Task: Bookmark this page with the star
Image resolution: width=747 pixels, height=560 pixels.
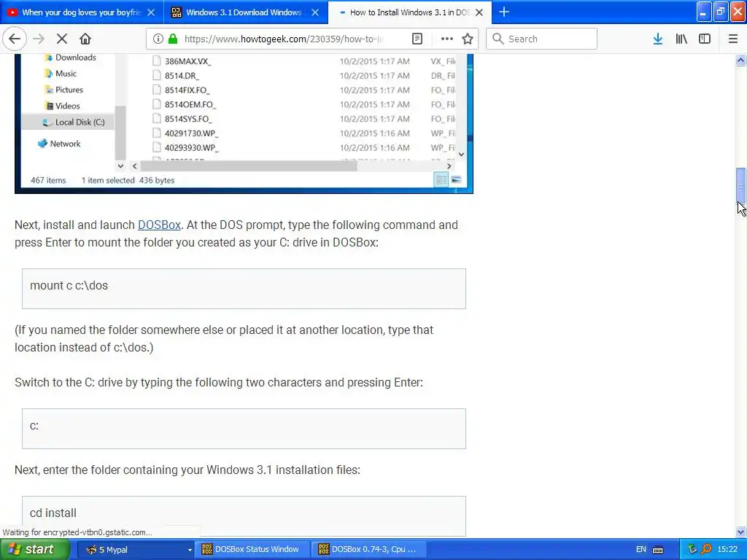Action: 468,39
